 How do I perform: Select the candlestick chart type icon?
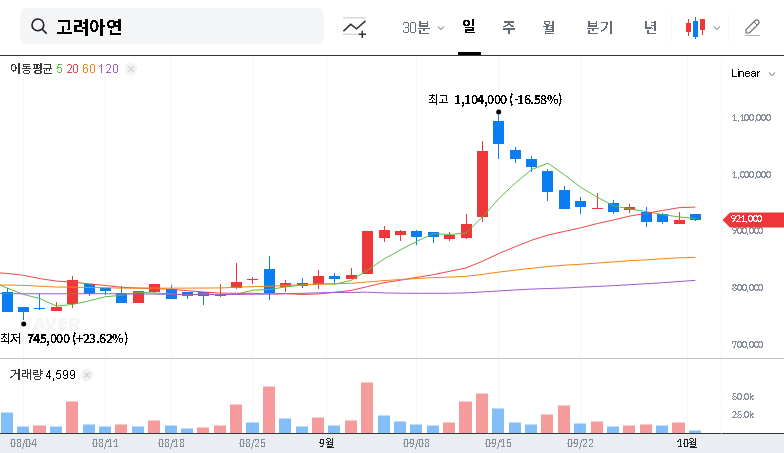pyautogui.click(x=695, y=28)
